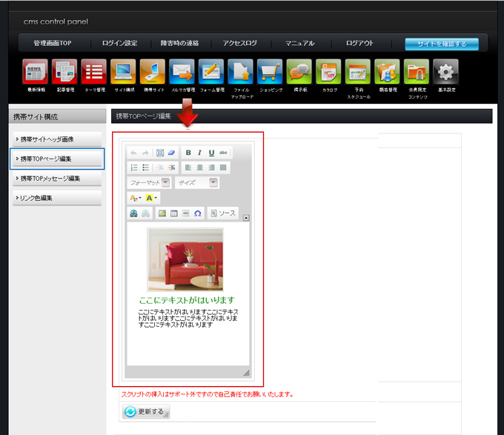
Task: Click the insert link globe icon
Action: pos(133,213)
